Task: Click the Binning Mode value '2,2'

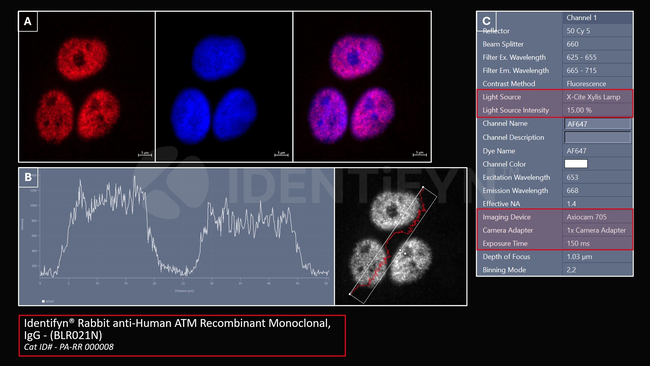Action: coord(571,270)
